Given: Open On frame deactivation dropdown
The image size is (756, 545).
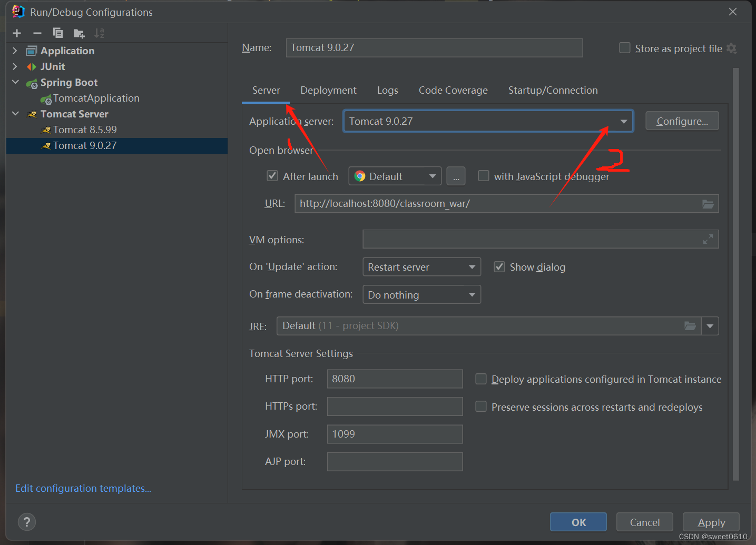Looking at the screenshot, I should 421,295.
